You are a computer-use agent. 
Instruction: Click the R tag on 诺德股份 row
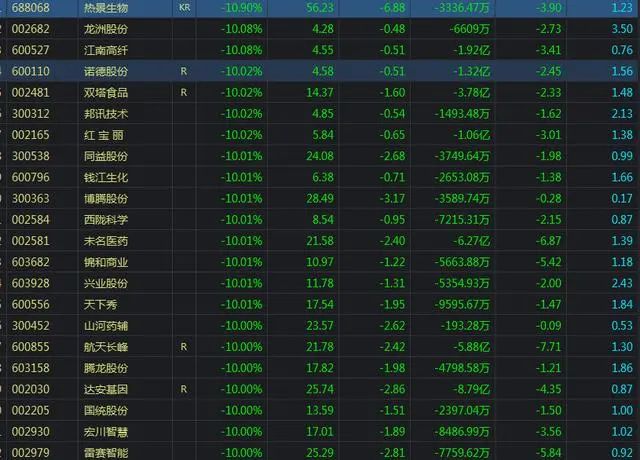click(x=184, y=71)
